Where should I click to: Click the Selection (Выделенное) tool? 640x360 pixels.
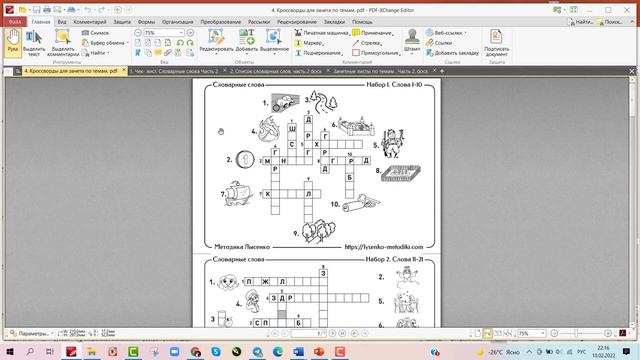tap(274, 42)
